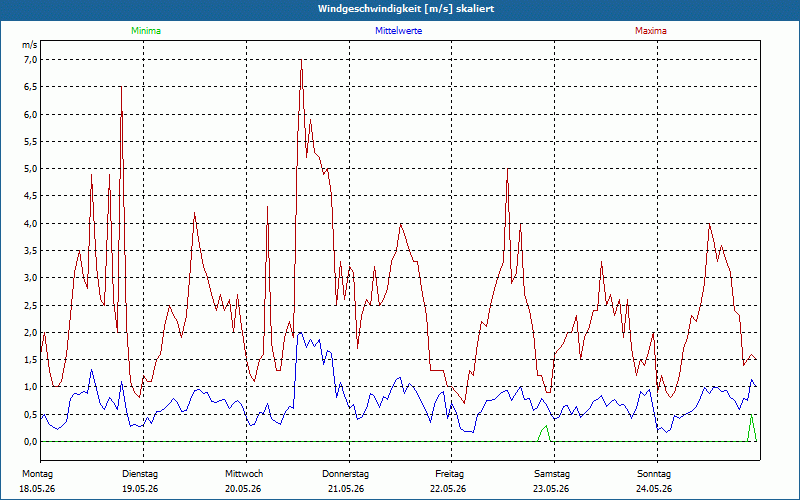
Task: Click the date "21.05.26"
Action: pos(346,489)
